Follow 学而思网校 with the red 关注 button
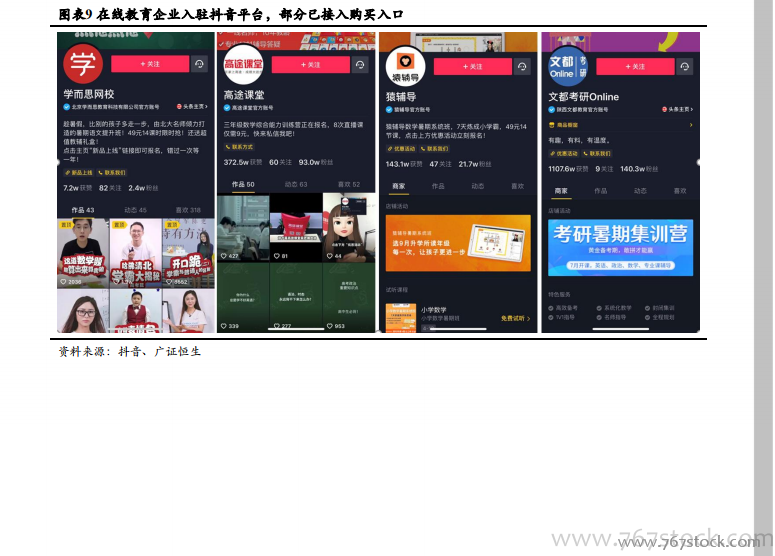775x556 pixels. pyautogui.click(x=150, y=64)
